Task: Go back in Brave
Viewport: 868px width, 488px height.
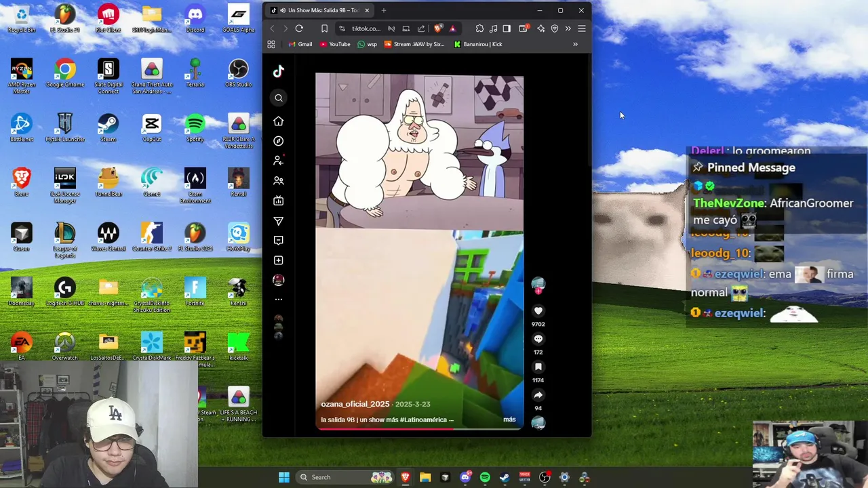Action: click(x=273, y=28)
